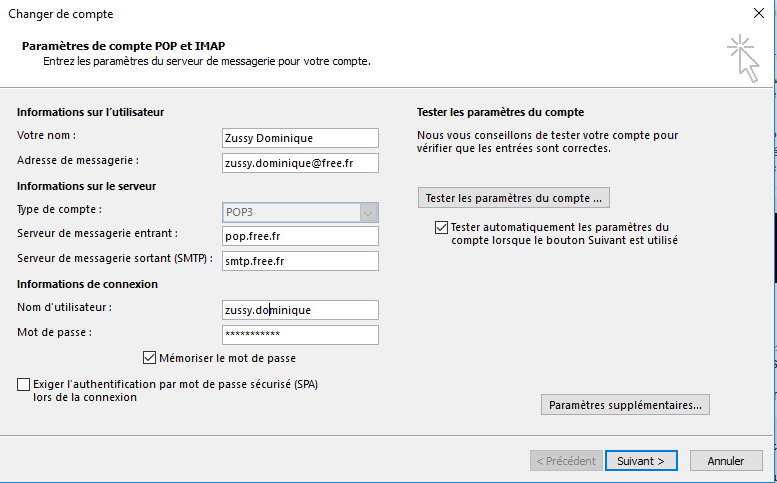Click the disabled Précédent button
The height and width of the screenshot is (483, 777).
tap(566, 461)
